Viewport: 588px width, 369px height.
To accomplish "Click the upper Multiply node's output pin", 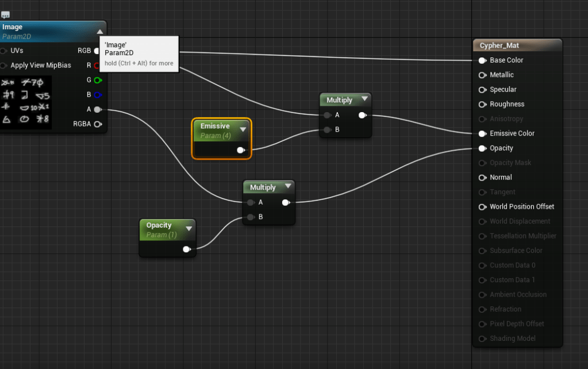I will [362, 115].
